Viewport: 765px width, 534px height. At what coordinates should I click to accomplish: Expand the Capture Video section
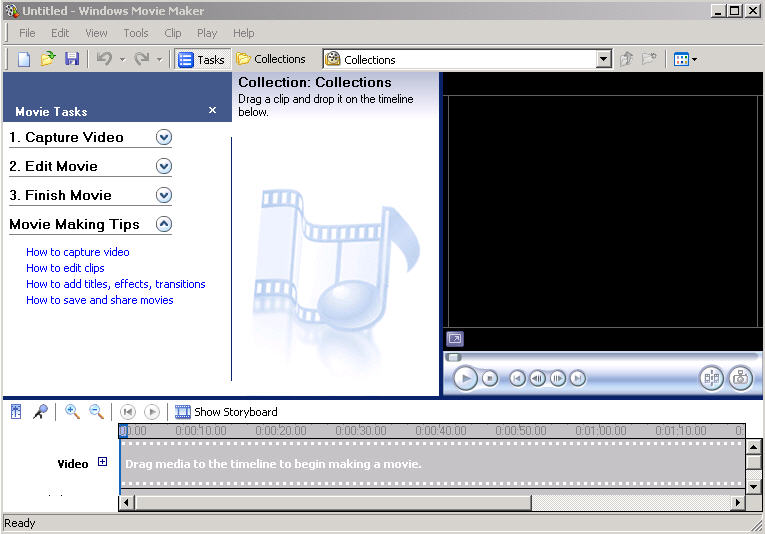[164, 138]
